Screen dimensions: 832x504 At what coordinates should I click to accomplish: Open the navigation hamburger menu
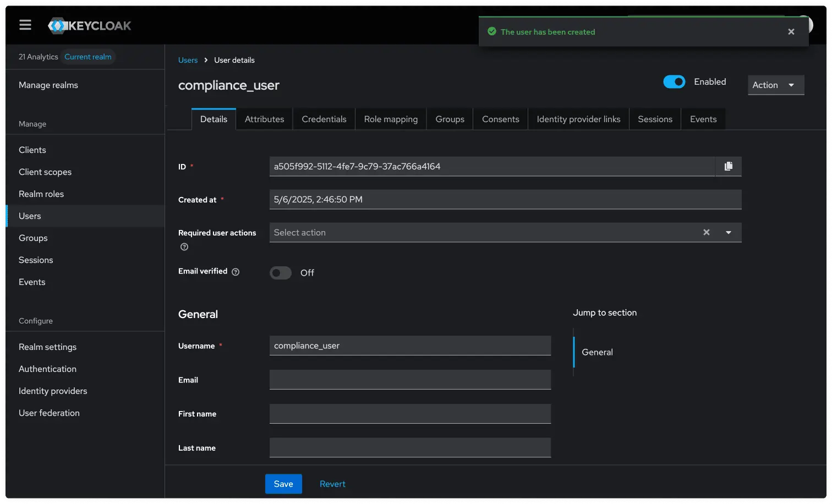(25, 24)
